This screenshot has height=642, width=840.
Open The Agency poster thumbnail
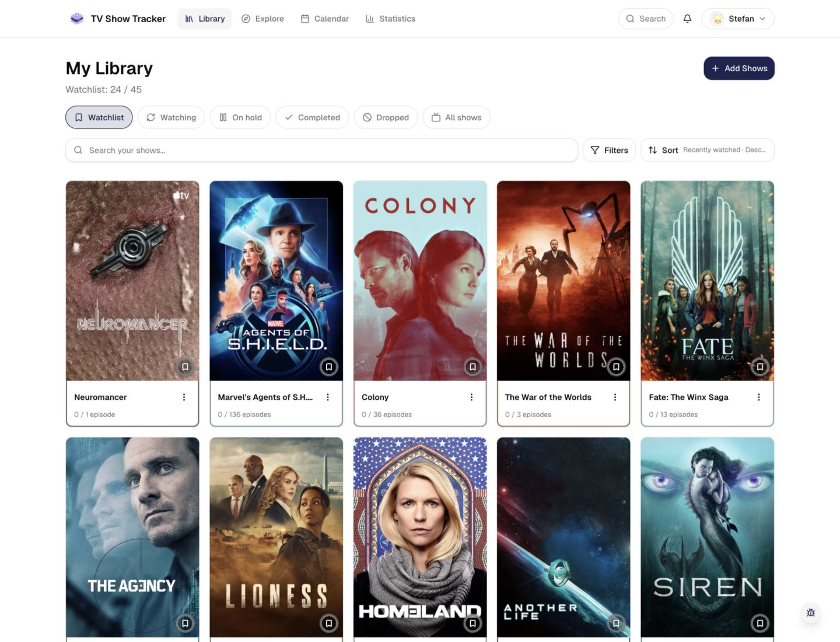[x=132, y=538]
